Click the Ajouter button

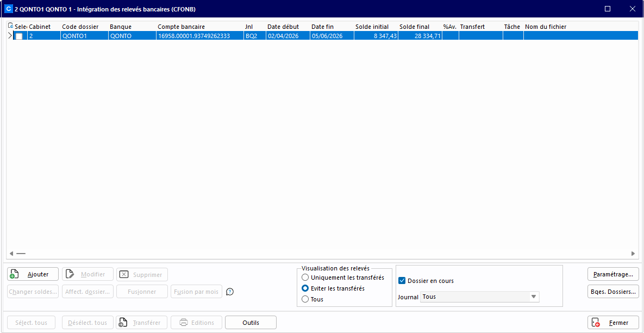click(x=33, y=274)
